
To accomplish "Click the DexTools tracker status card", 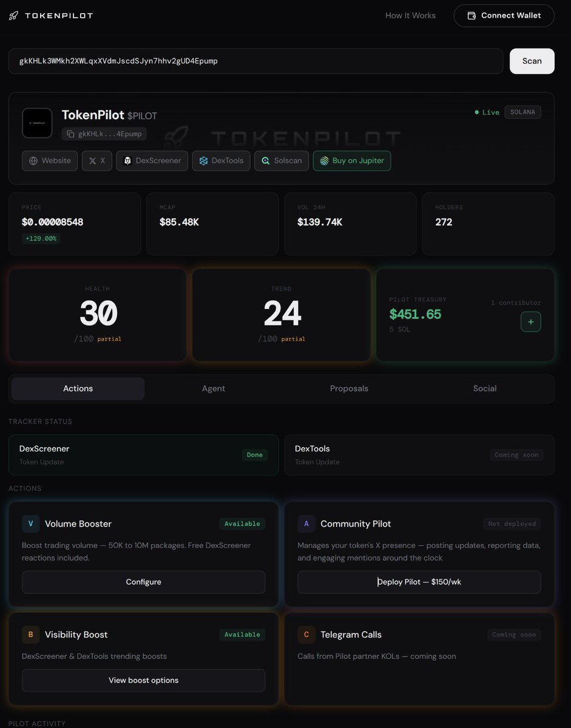I will point(419,455).
